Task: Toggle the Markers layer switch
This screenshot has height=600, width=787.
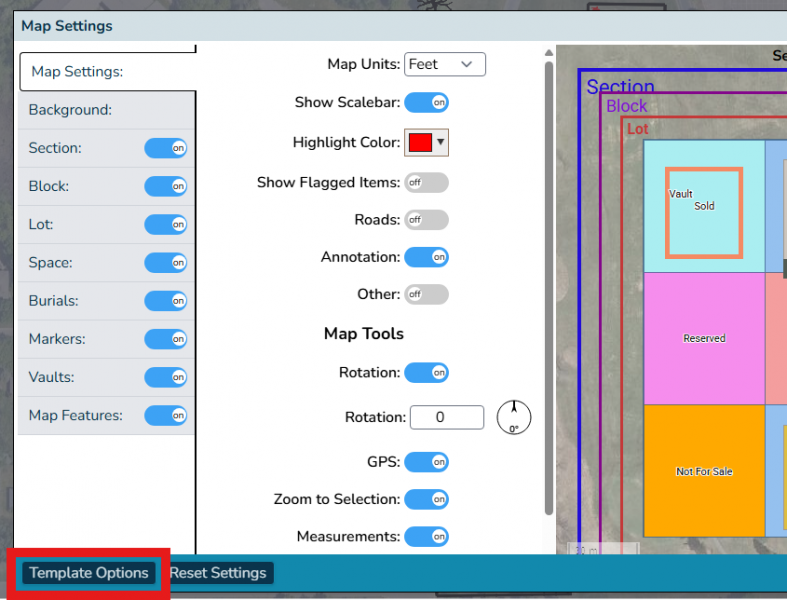Action: [166, 339]
